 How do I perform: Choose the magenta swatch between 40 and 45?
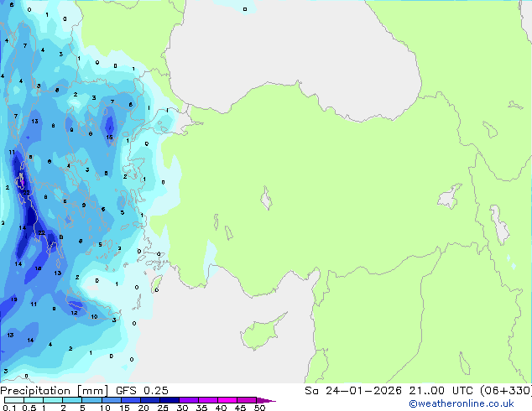click(x=227, y=400)
